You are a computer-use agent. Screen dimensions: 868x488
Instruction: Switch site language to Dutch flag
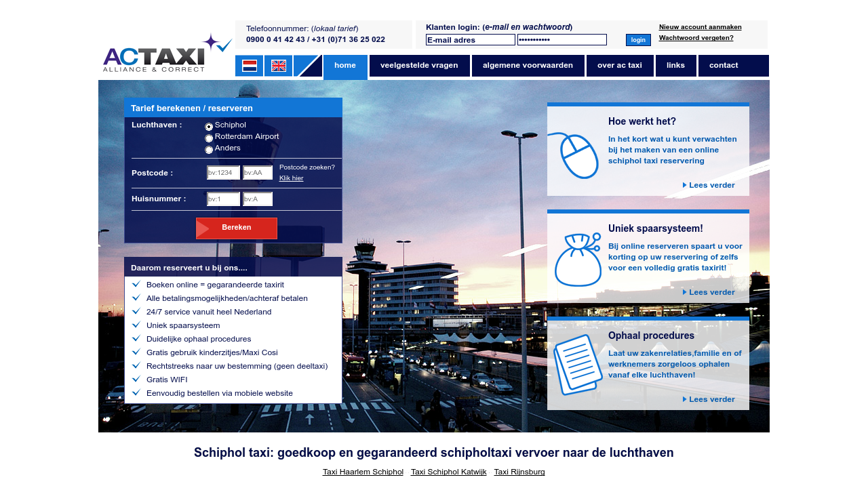tap(250, 66)
